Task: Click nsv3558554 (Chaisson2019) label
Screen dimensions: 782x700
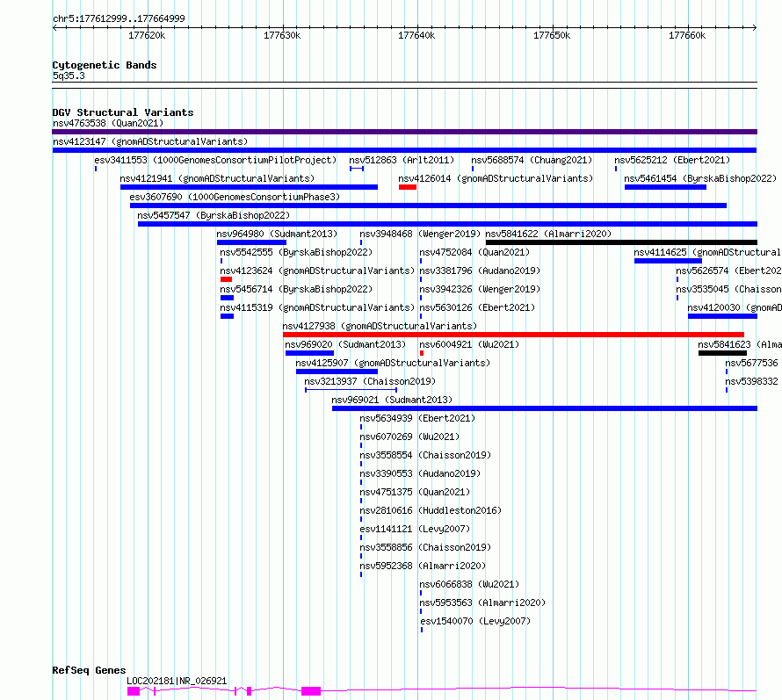Action: tap(425, 455)
